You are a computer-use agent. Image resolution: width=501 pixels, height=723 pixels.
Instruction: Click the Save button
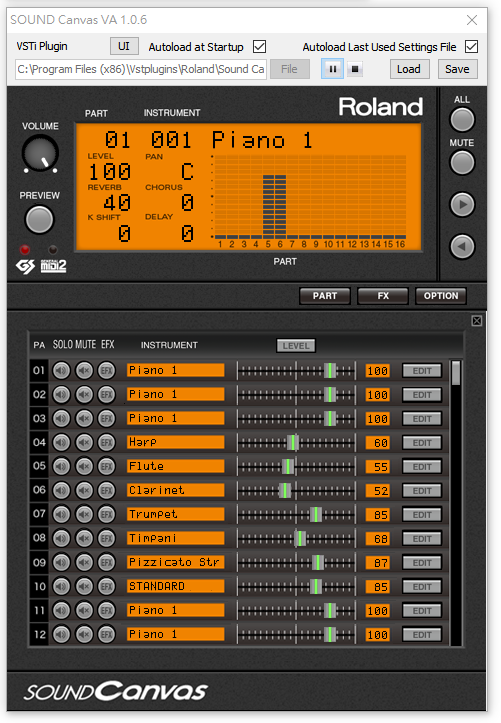pyautogui.click(x=457, y=69)
